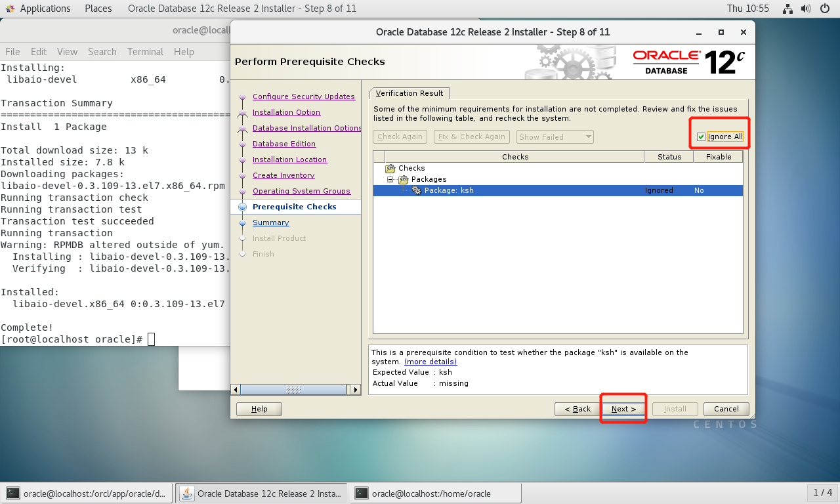The width and height of the screenshot is (840, 504).
Task: Open terminal File menu
Action: pyautogui.click(x=12, y=52)
